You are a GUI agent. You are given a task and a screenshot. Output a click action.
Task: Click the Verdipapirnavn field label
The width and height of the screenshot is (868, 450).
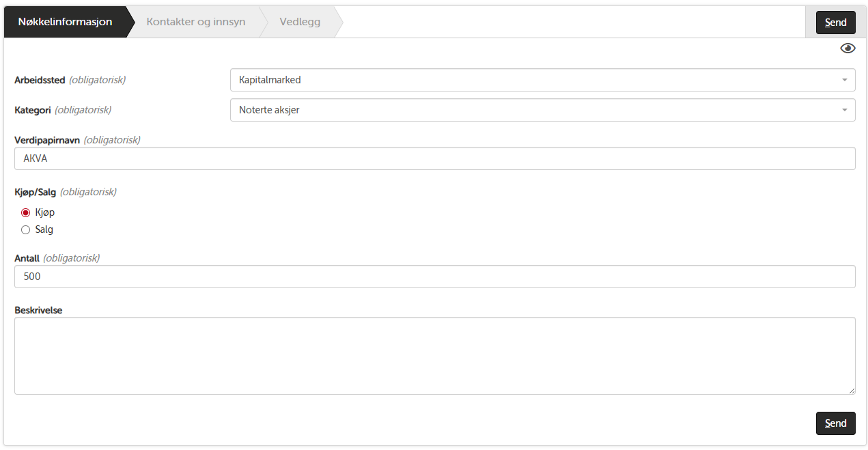point(47,140)
